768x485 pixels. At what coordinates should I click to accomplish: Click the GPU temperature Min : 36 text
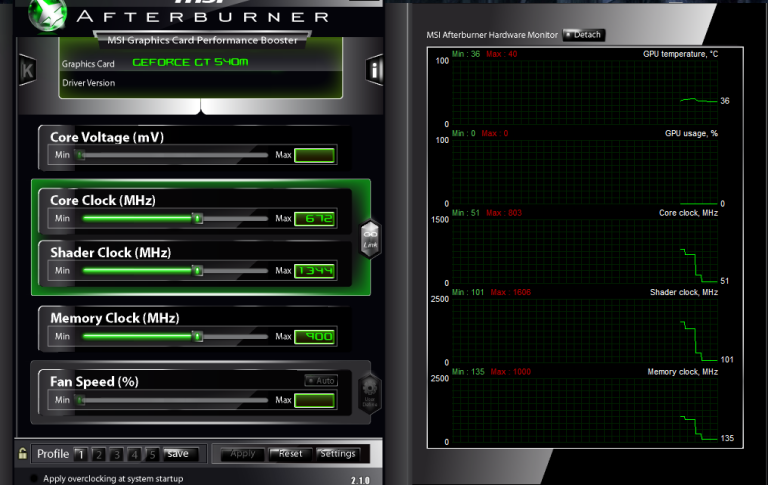coord(466,54)
